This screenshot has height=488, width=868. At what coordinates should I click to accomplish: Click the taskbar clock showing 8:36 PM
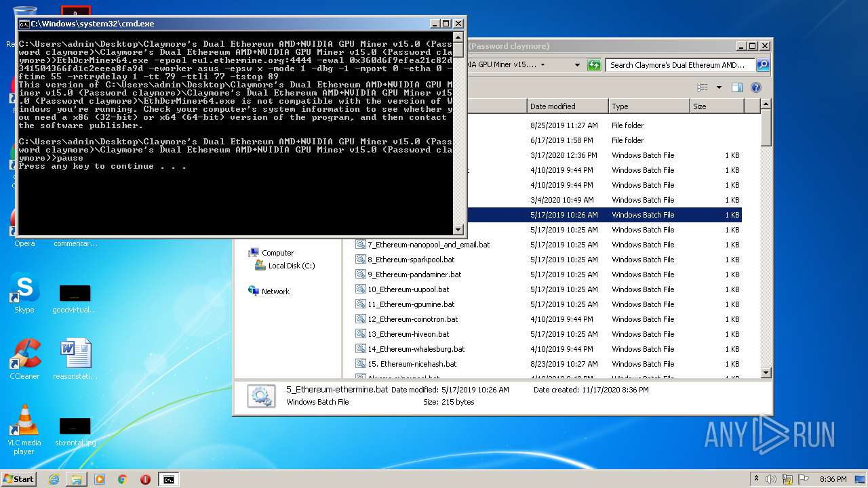coord(833,479)
